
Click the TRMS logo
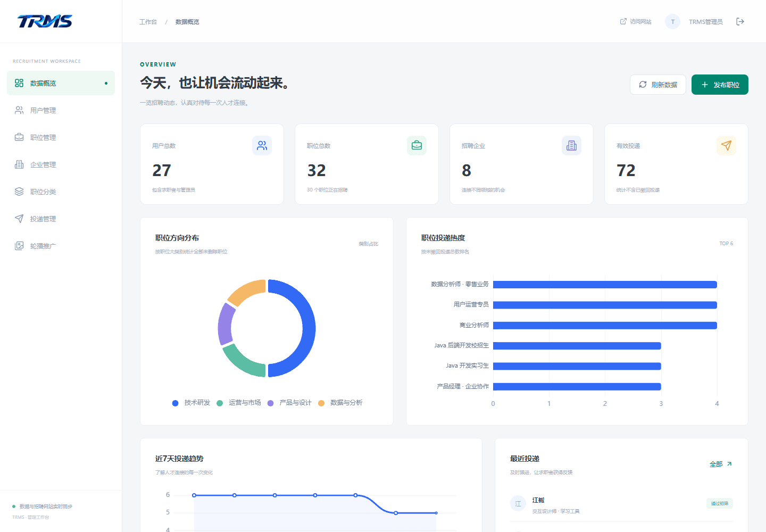click(x=45, y=21)
